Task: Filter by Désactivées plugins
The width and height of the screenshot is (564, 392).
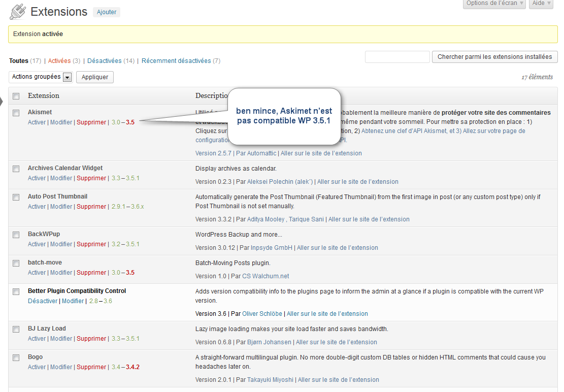Action: click(104, 61)
